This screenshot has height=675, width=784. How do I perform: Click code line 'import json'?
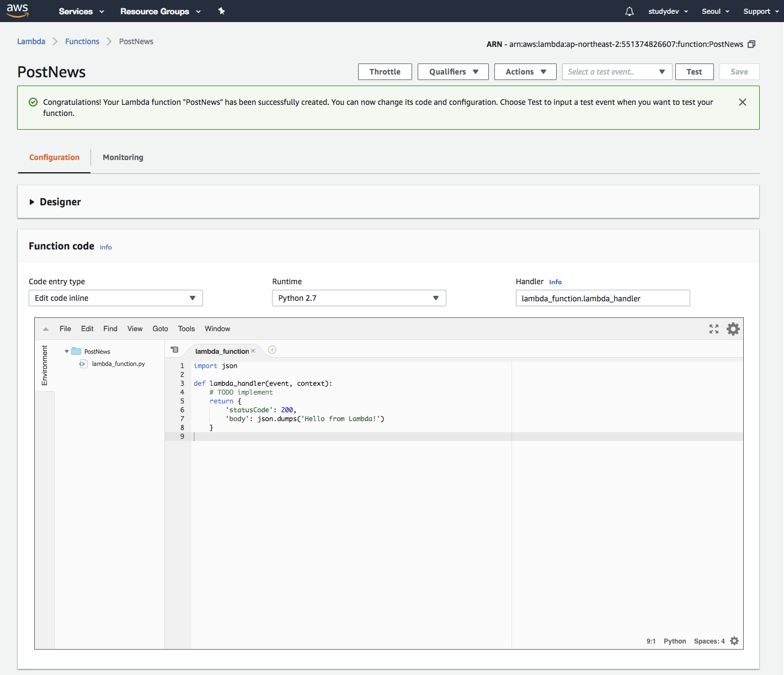click(x=216, y=366)
